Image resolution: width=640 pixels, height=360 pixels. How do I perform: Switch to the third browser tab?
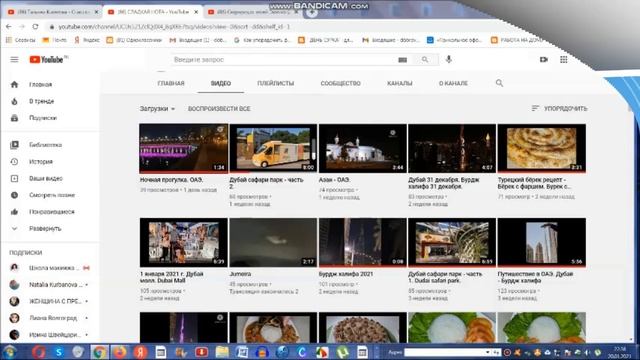(x=252, y=12)
